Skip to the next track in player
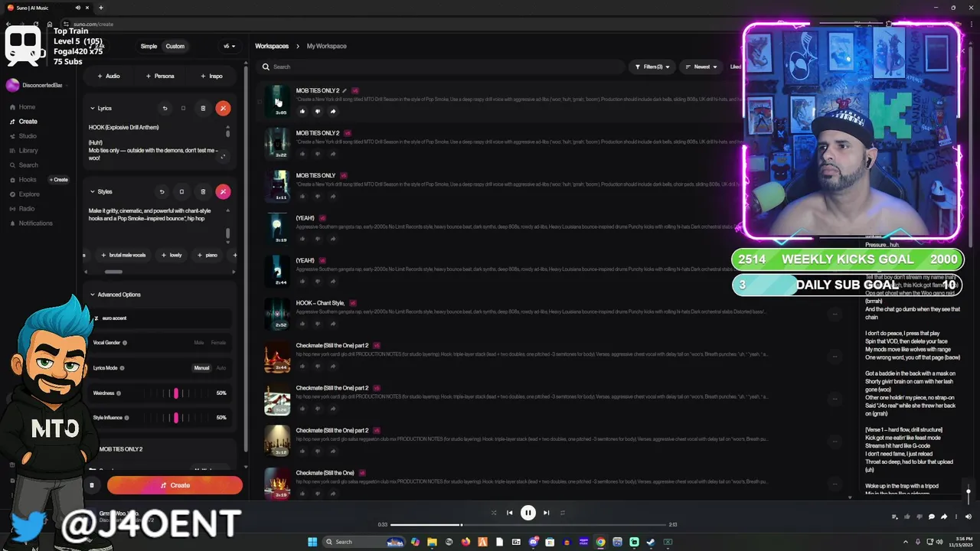The height and width of the screenshot is (551, 980). point(546,513)
